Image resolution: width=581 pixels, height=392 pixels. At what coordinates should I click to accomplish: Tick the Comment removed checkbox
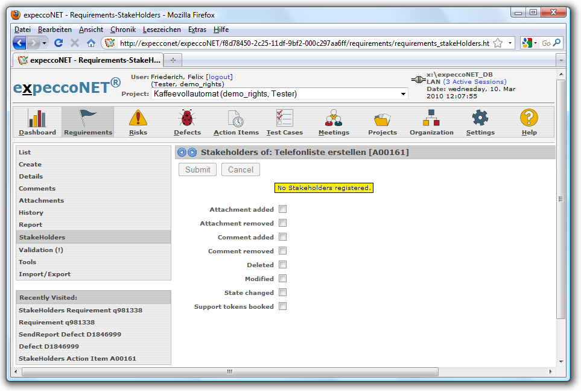(x=282, y=251)
